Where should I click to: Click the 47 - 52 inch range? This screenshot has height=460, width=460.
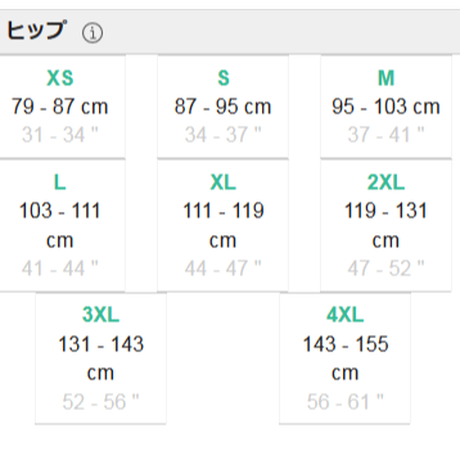point(386,268)
